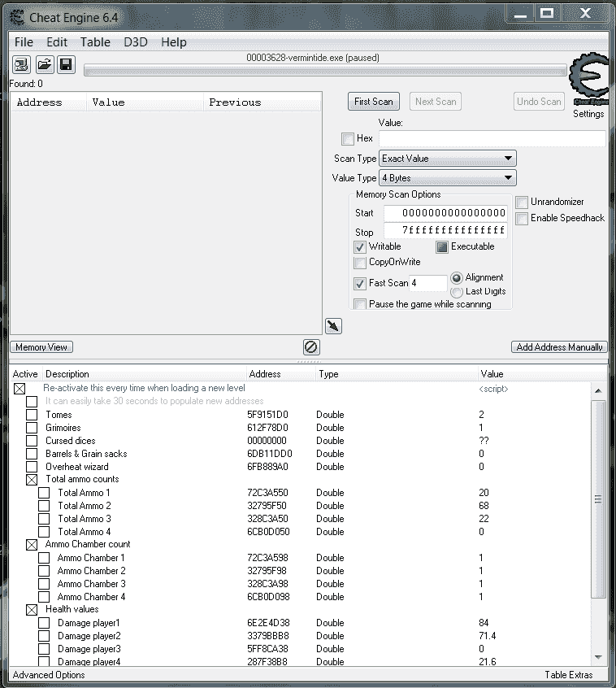Open the process selector icon
The width and height of the screenshot is (616, 688).
pyautogui.click(x=21, y=65)
